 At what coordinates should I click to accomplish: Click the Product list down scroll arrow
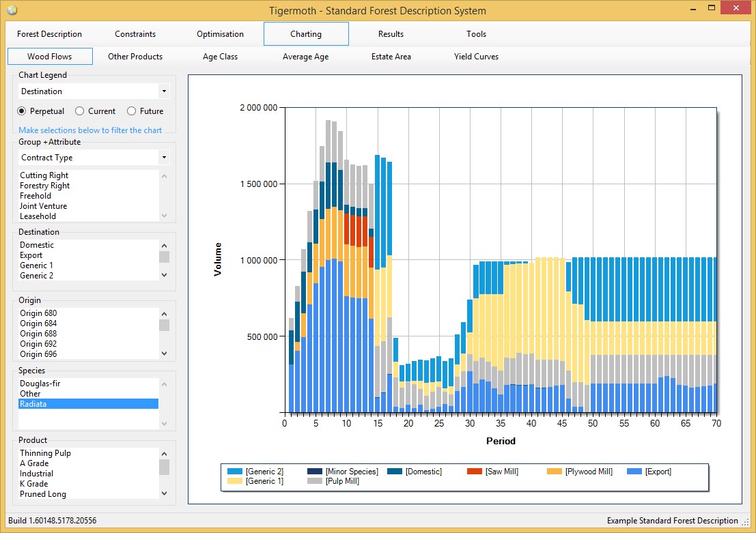click(x=165, y=493)
